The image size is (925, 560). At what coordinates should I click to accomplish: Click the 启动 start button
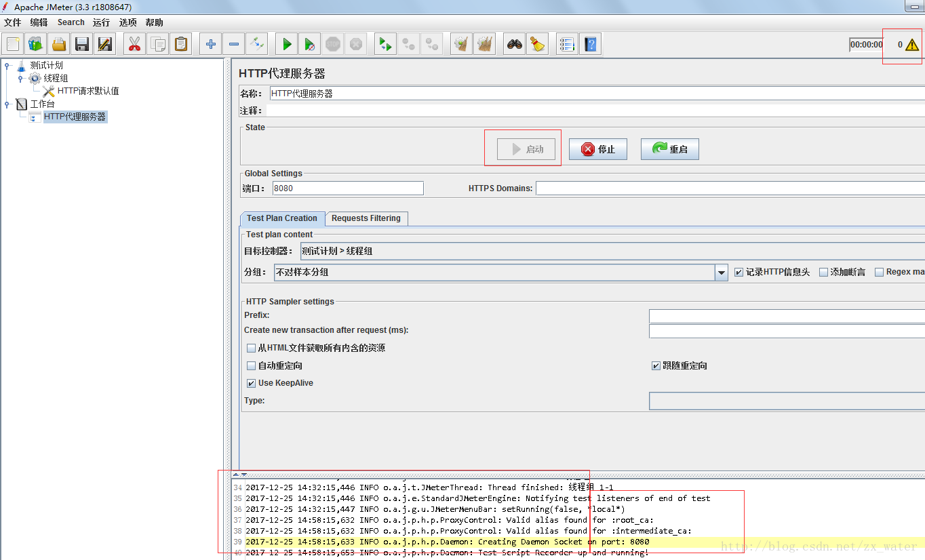(526, 149)
